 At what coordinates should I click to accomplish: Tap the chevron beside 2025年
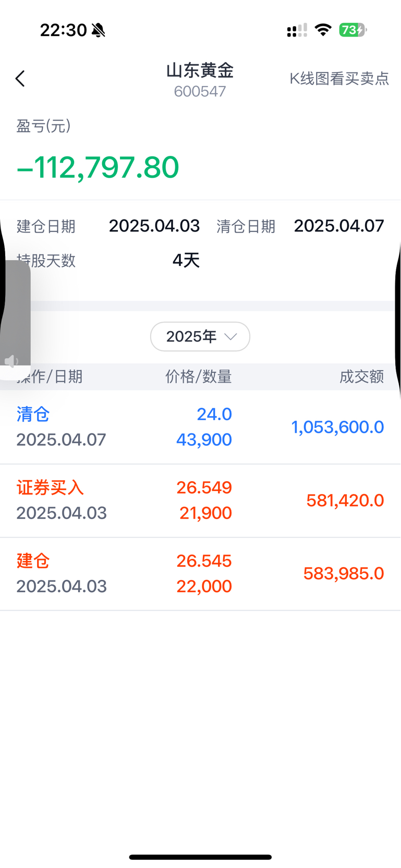pos(230,337)
